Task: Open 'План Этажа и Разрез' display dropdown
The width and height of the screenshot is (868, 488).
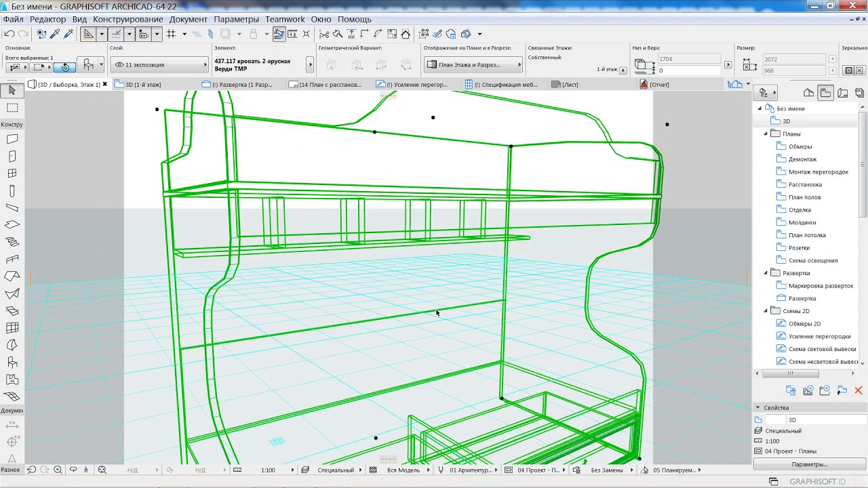Action: pyautogui.click(x=473, y=65)
